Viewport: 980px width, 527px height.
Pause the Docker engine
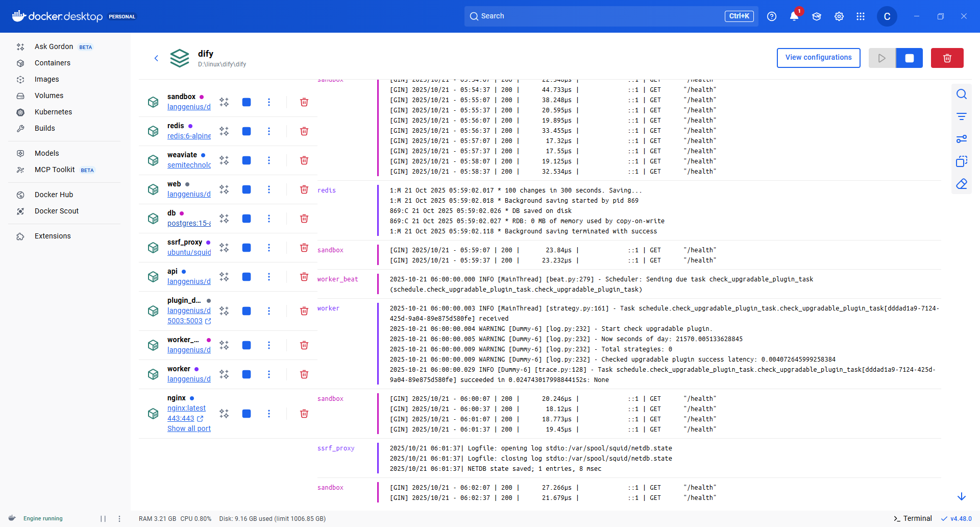(x=103, y=518)
